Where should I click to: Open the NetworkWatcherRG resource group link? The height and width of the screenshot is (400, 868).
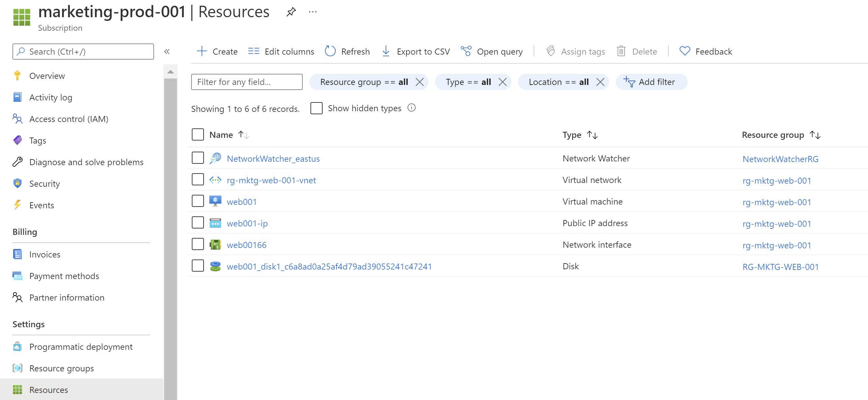point(780,159)
